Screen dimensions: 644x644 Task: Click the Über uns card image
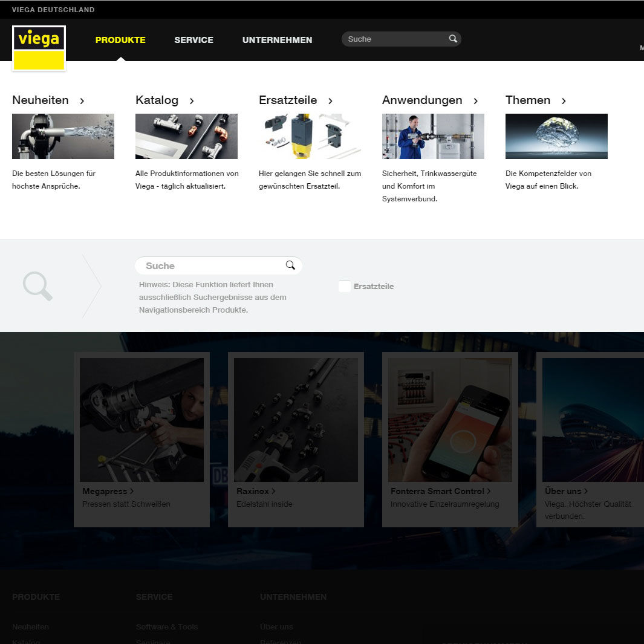click(593, 420)
